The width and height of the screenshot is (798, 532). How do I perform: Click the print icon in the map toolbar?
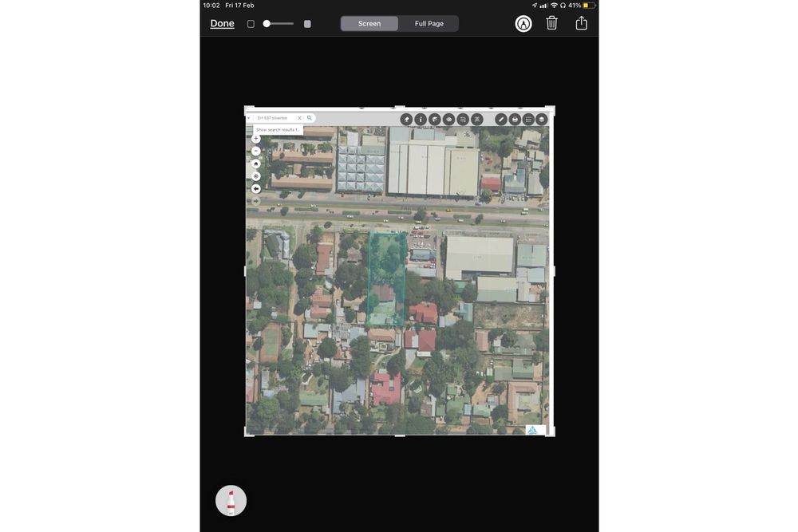coord(515,120)
